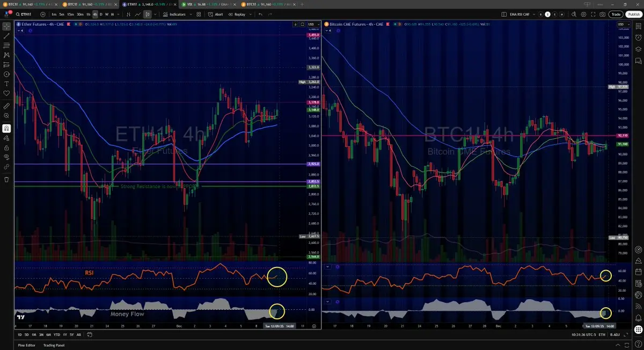Select the text annotation tool
The height and width of the screenshot is (350, 644).
(x=6, y=84)
